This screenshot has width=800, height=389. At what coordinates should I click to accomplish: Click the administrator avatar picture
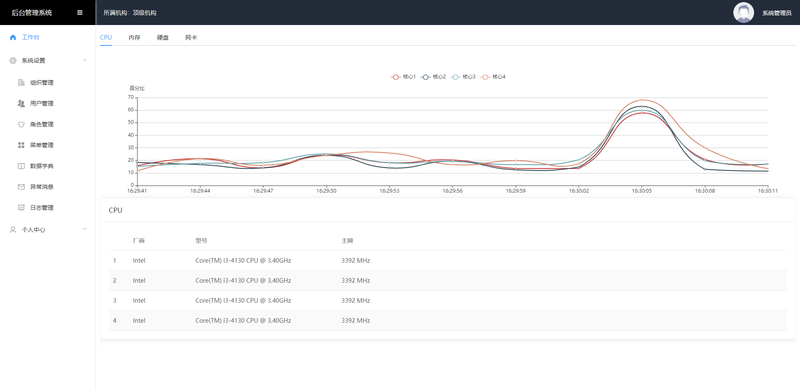tap(743, 13)
